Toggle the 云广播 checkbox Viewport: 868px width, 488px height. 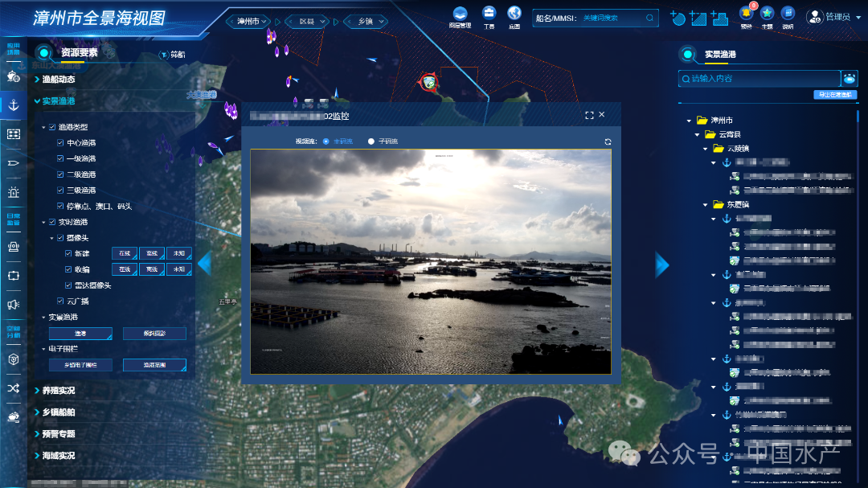(60, 301)
